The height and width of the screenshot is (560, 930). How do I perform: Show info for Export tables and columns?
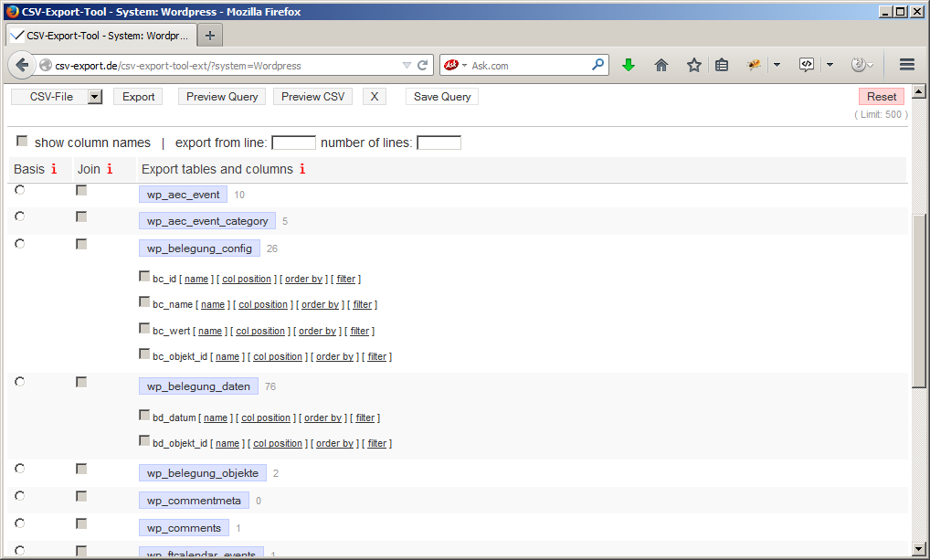(x=302, y=169)
